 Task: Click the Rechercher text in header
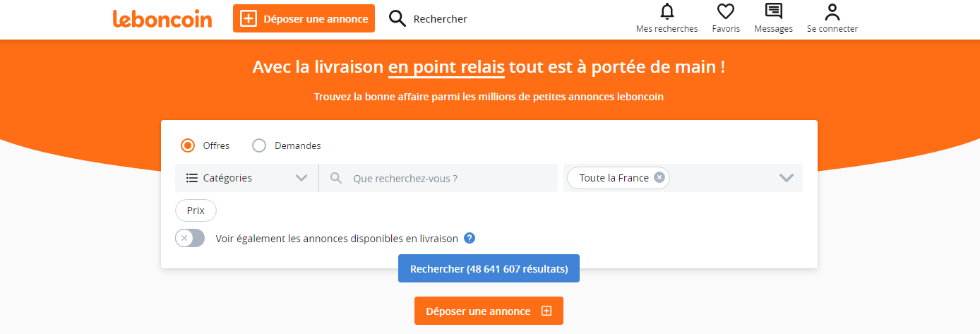point(441,19)
